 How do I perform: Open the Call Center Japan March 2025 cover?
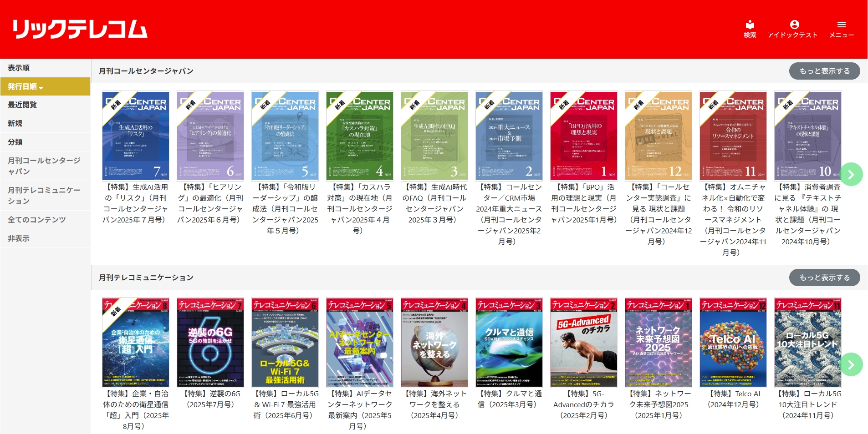click(434, 136)
